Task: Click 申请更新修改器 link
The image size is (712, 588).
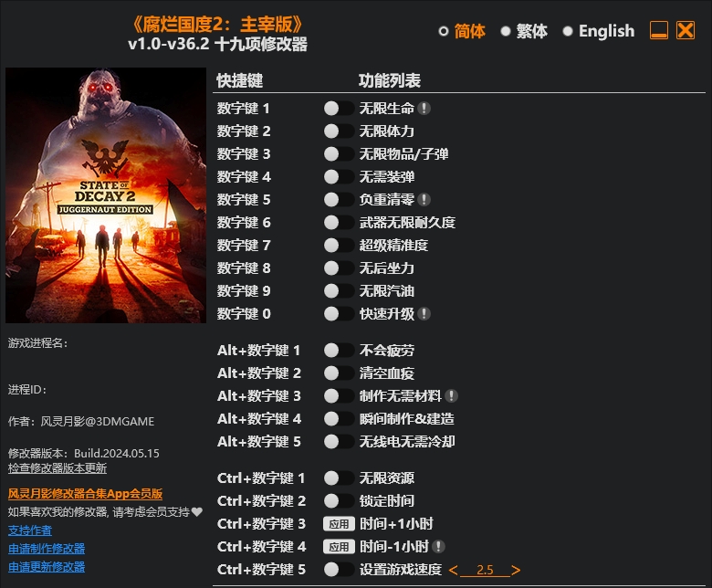Action: [47, 567]
